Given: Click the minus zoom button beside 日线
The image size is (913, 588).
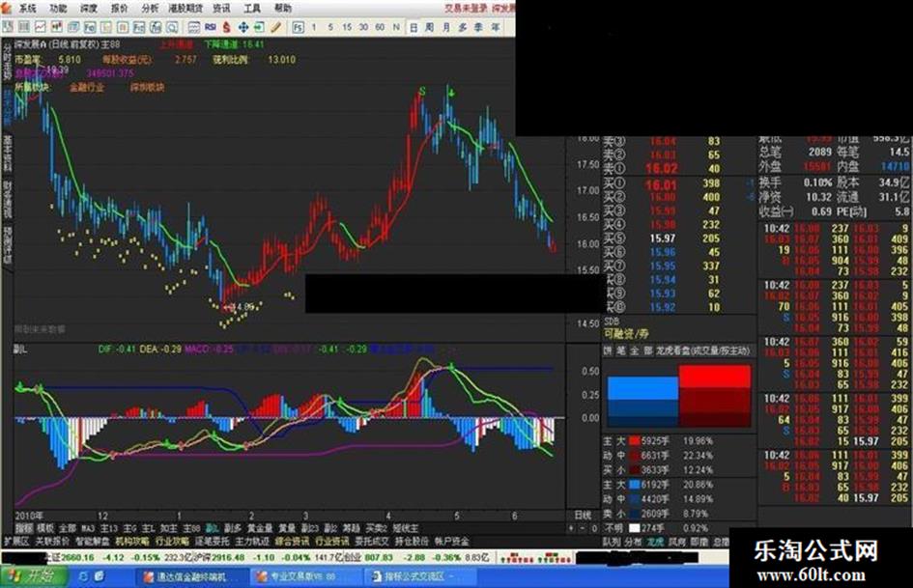Looking at the screenshot, I should [583, 528].
